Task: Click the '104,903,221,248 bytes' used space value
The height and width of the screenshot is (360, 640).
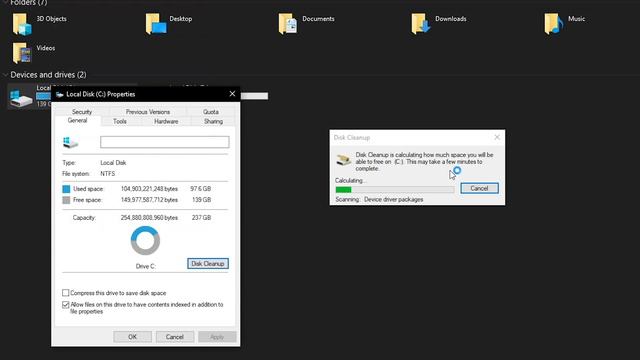Action: 149,189
